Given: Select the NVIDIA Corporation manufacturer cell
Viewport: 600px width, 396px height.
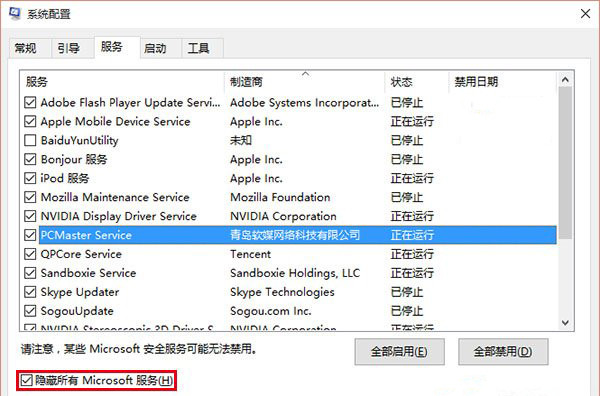Looking at the screenshot, I should [283, 216].
